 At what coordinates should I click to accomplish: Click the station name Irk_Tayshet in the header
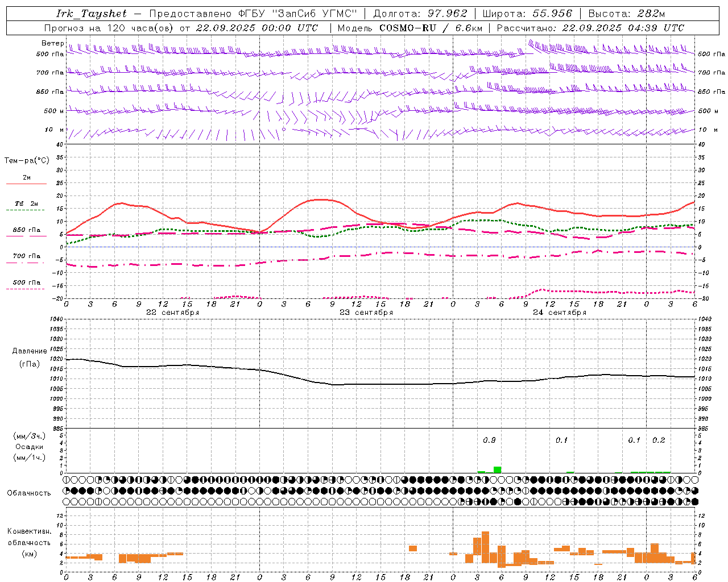tap(92, 14)
